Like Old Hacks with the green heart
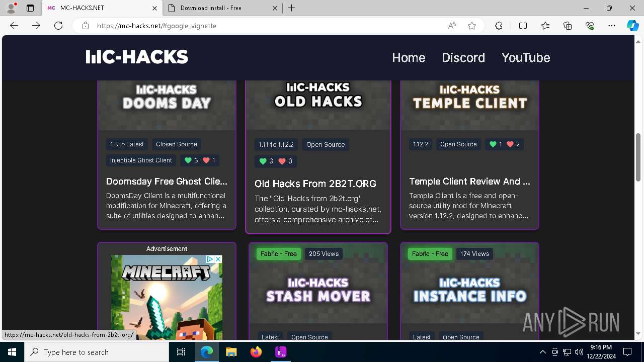Viewport: 644px width, 362px height. [263, 161]
